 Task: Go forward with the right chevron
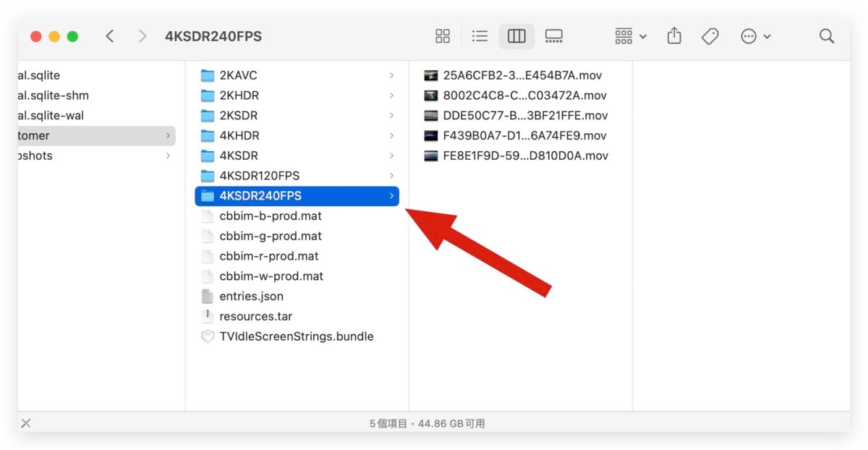pos(142,36)
